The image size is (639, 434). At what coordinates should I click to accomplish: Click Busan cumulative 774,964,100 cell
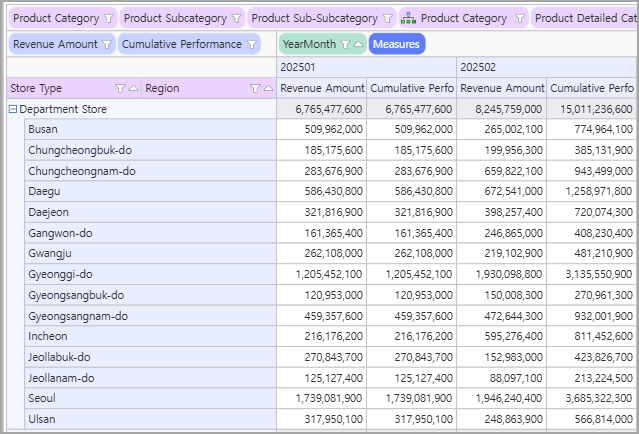click(591, 129)
